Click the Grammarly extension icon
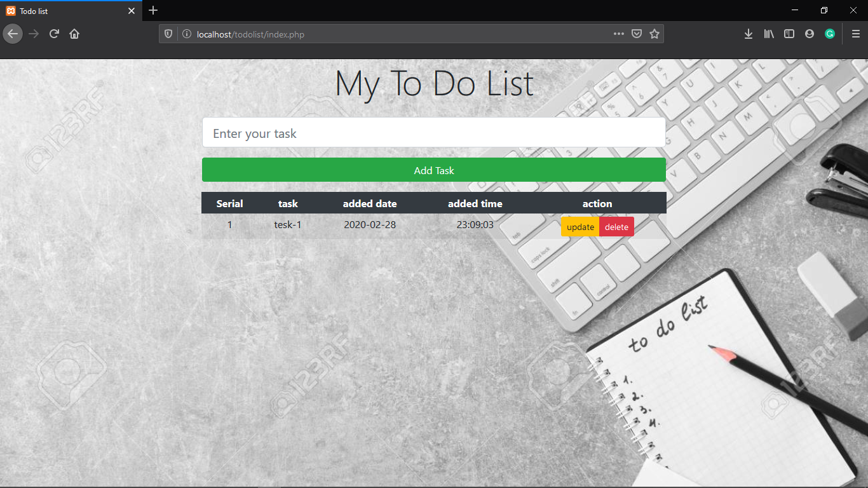The image size is (868, 488). tap(830, 34)
